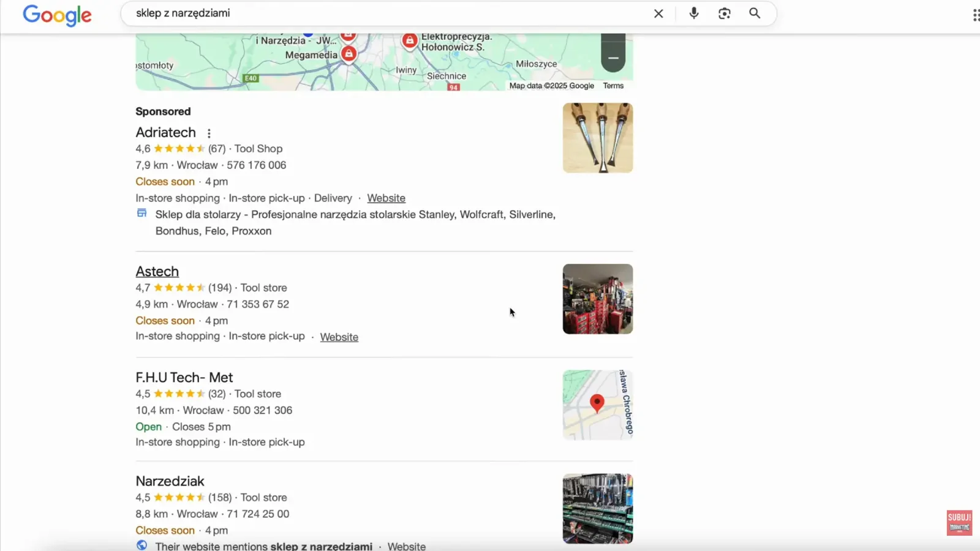Click 'Map data ©2025 Google' text
Viewport: 980px width, 551px height.
[551, 86]
